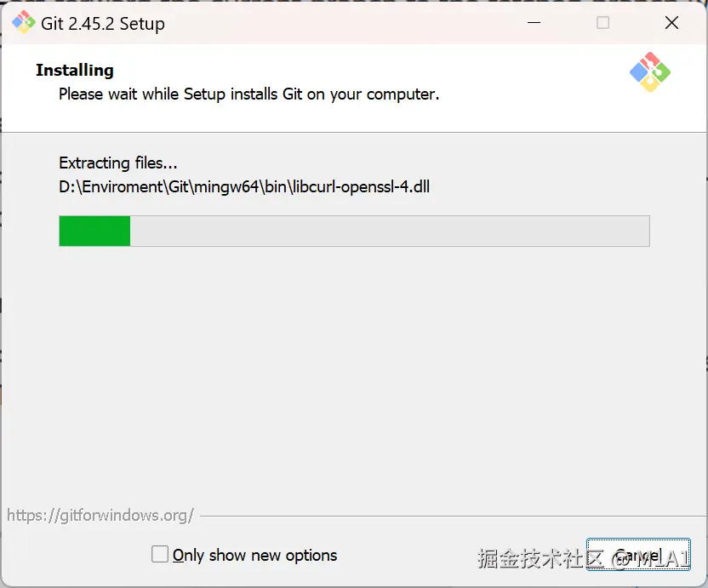708x588 pixels.
Task: Click the Extracting files... status label
Action: tap(117, 163)
